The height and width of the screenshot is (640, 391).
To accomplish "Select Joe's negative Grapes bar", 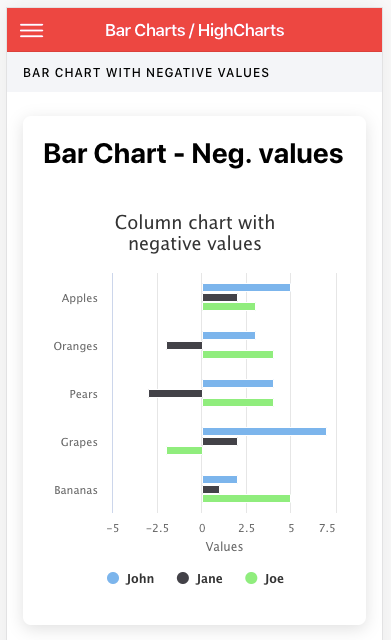I will pyautogui.click(x=184, y=450).
